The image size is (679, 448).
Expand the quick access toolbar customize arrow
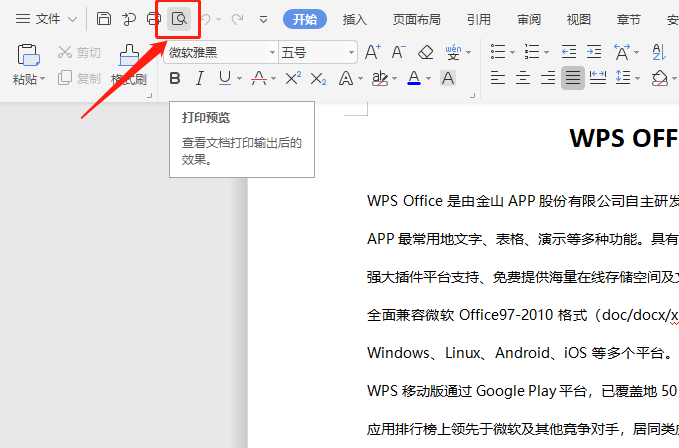click(x=263, y=19)
